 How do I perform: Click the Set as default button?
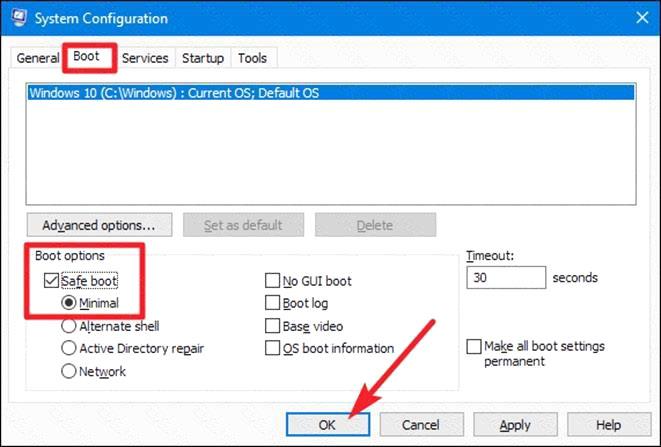click(x=243, y=225)
